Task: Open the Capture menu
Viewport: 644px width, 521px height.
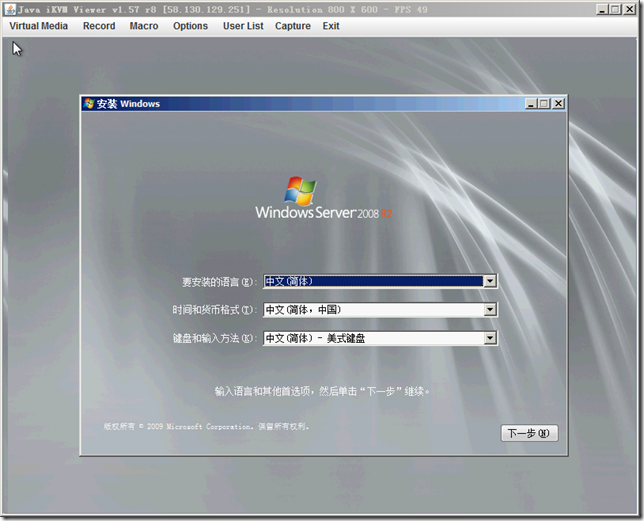Action: point(293,26)
